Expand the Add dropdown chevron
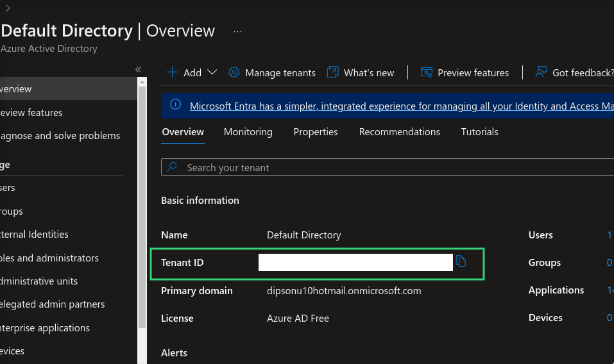 click(212, 72)
